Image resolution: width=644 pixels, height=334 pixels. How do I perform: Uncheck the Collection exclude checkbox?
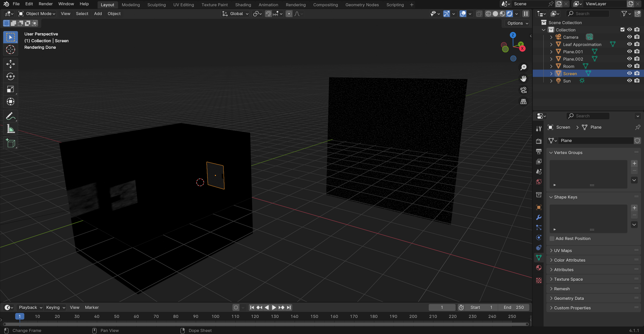pos(622,30)
